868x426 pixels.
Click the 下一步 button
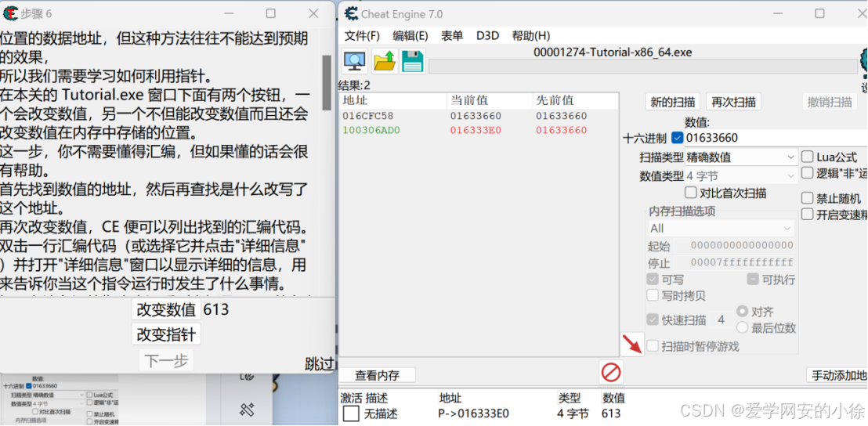167,361
